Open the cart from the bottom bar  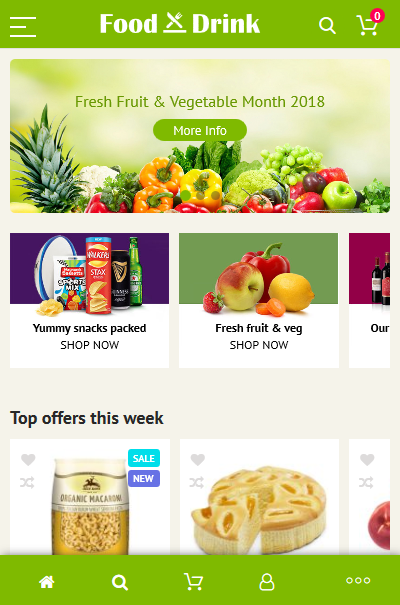[x=193, y=581]
